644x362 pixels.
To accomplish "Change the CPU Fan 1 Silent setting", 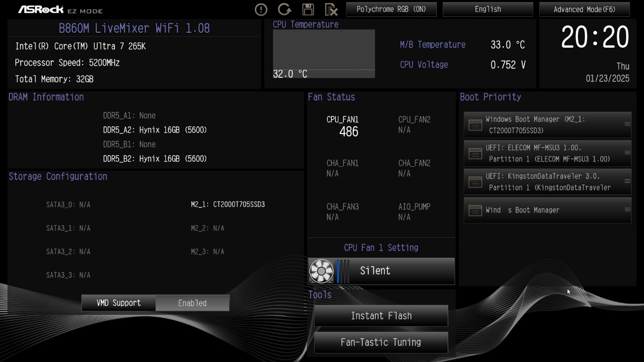I will (381, 271).
